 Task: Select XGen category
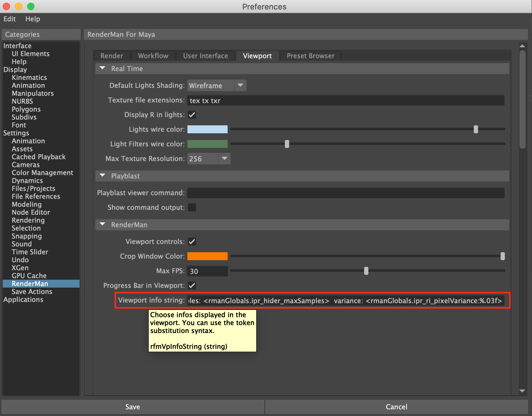tap(20, 268)
